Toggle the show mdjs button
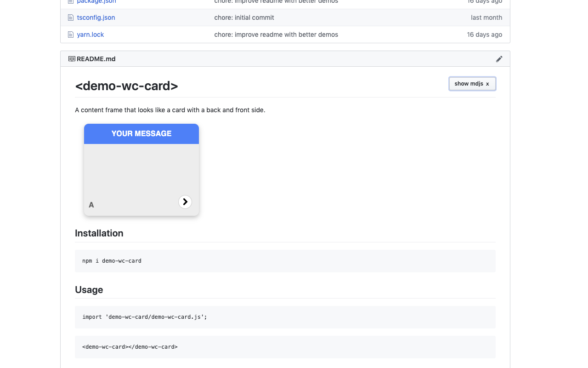The height and width of the screenshot is (368, 588). 472,84
